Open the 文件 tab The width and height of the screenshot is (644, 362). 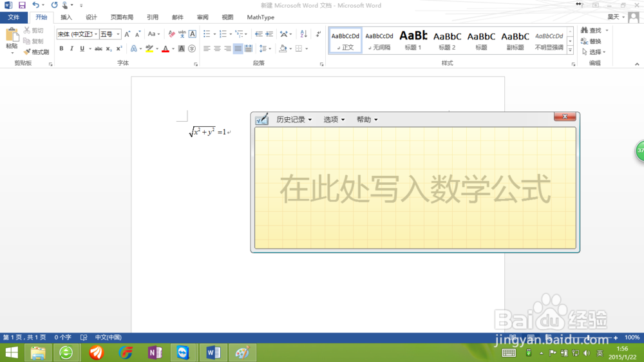point(14,17)
